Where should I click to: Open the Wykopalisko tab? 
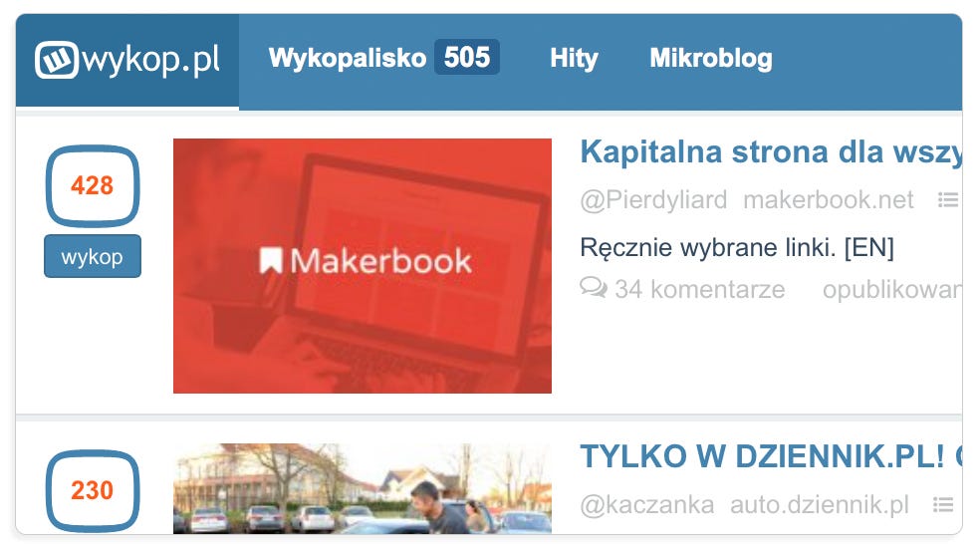(348, 58)
